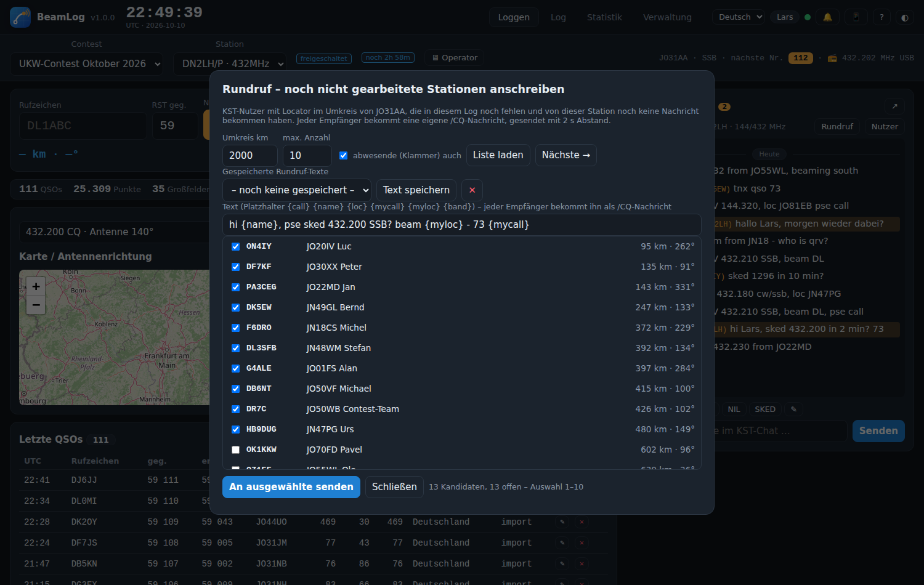
Task: Open the Contest dropdown UKW-Contest Oktober 2026
Action: click(86, 64)
